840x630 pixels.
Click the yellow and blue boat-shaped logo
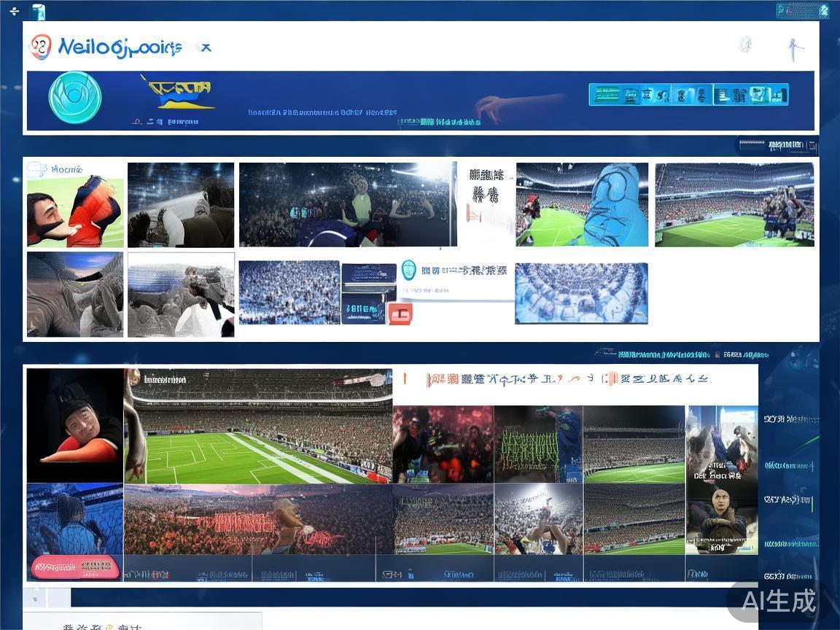tap(178, 93)
